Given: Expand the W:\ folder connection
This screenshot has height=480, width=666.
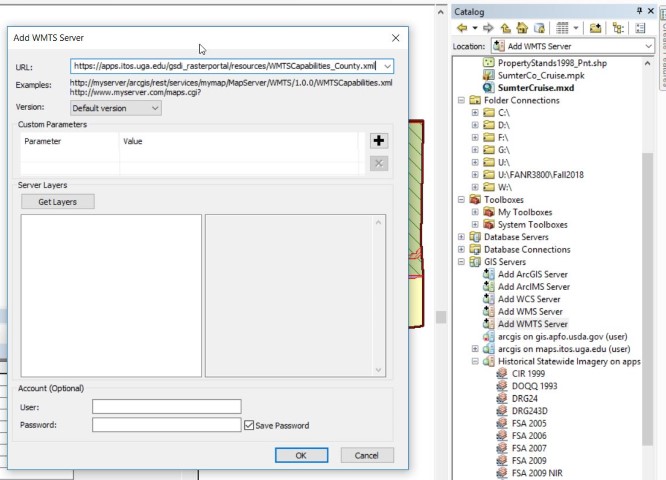Looking at the screenshot, I should (x=475, y=187).
